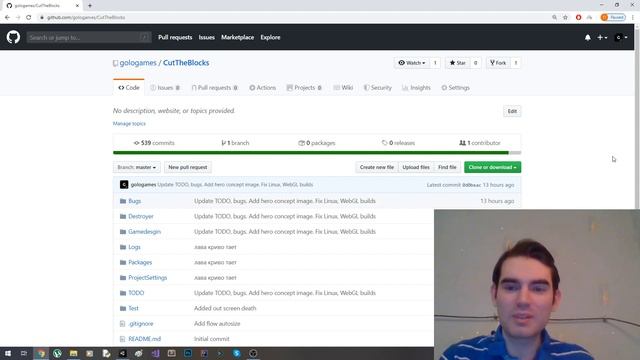Open the Skype icon in the taskbar
The image size is (640, 360).
tap(237, 353)
